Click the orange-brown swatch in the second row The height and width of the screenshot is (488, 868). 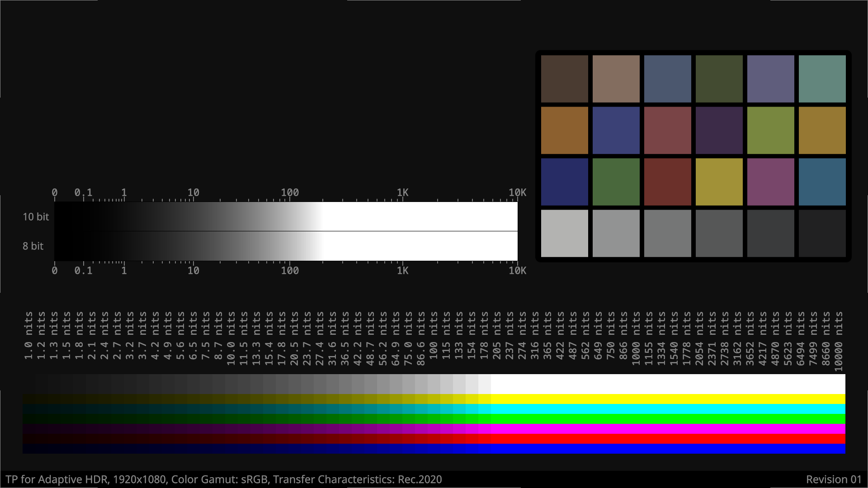pyautogui.click(x=564, y=130)
